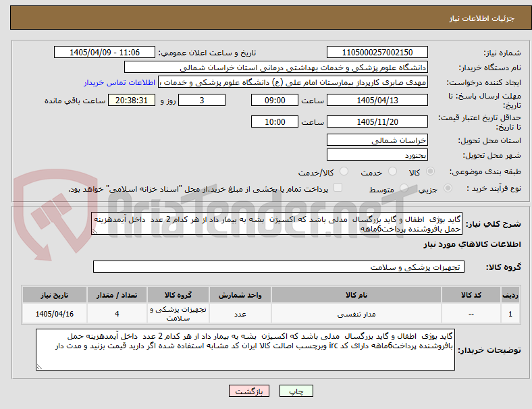Screen dimensions: 532x409
Task: Toggle the اسناد خزانه اسلامی payment checkbox
Action: click(x=338, y=188)
